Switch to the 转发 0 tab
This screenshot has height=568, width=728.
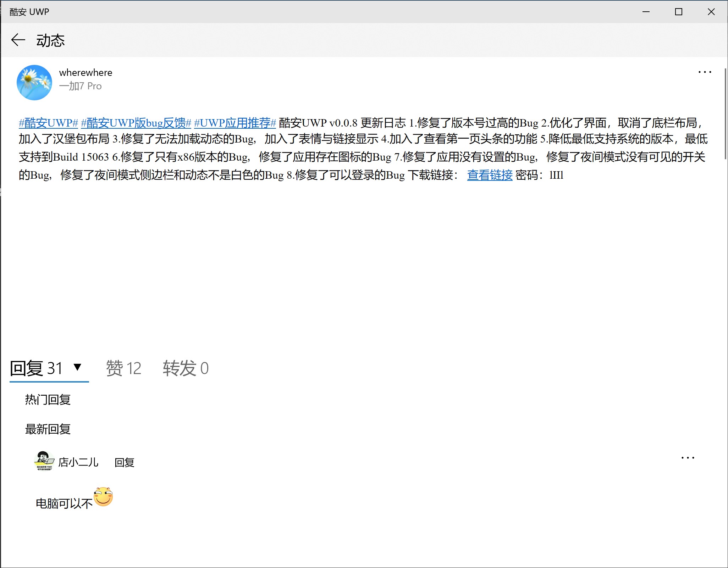(x=186, y=368)
